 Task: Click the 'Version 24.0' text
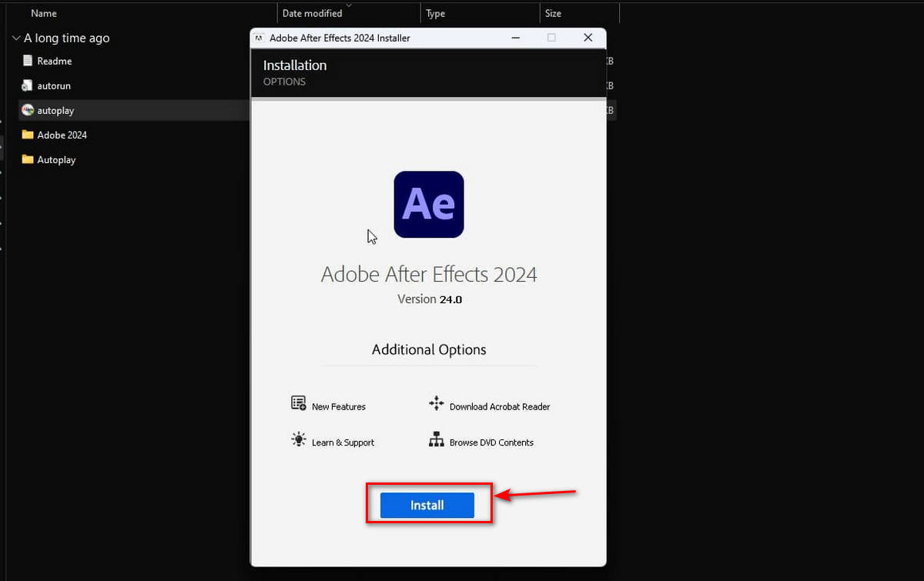[430, 299]
